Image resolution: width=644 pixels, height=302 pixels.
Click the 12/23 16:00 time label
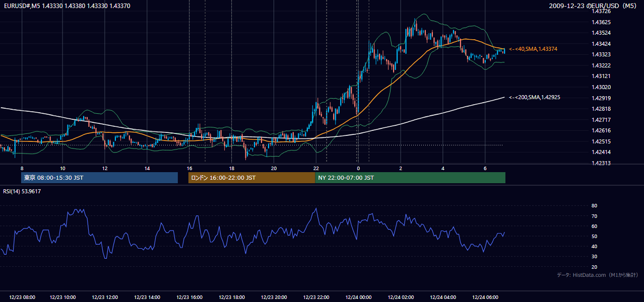coord(189,297)
